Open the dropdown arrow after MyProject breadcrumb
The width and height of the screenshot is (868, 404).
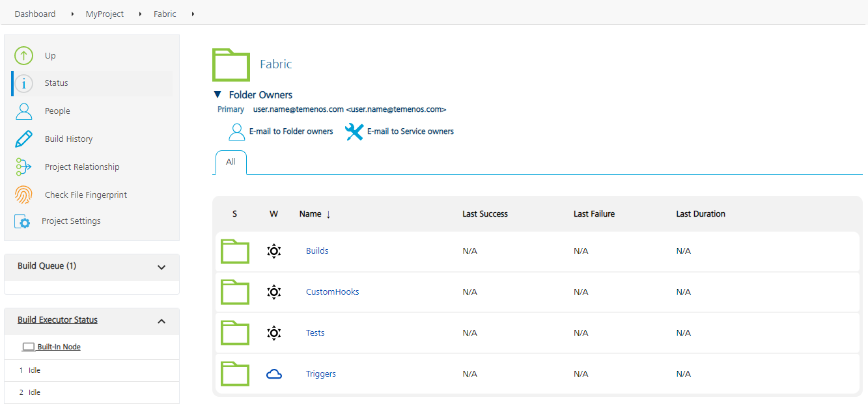tap(140, 14)
